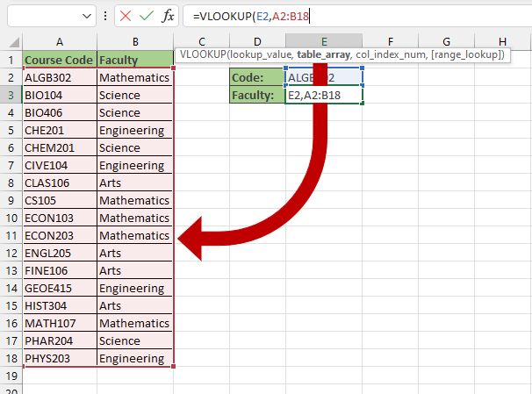Select column A header
Viewport: 532px width, 394px height.
click(59, 41)
